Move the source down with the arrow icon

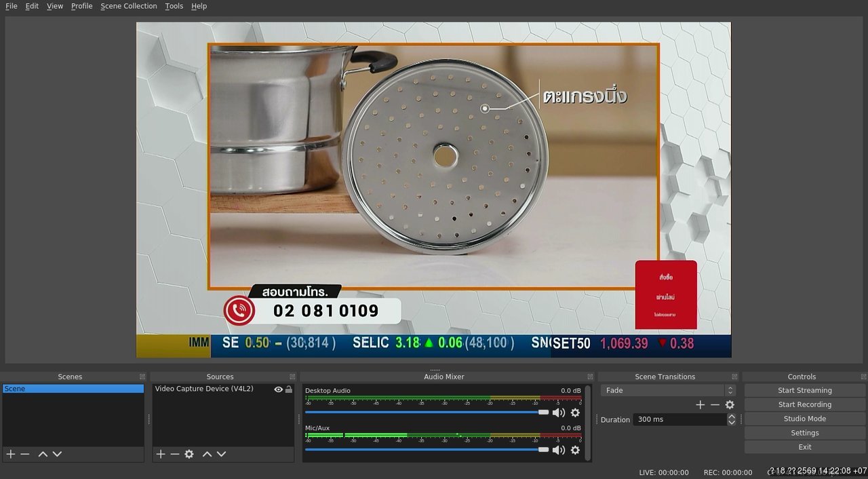pos(221,454)
